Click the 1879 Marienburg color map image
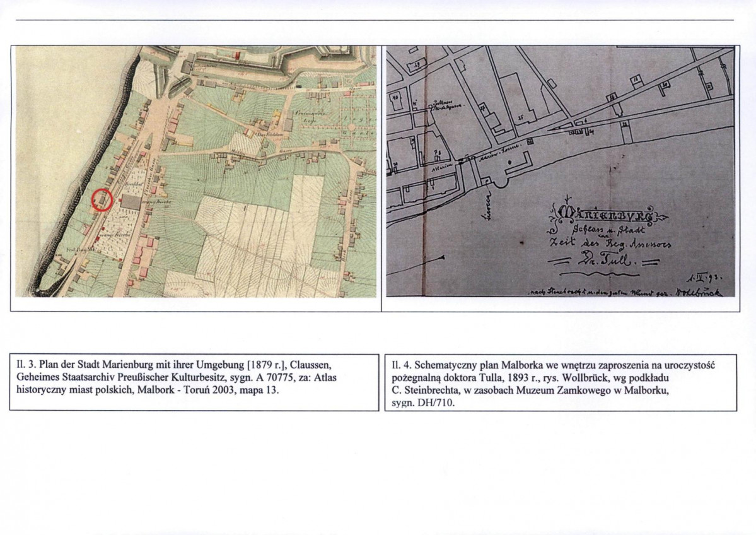Image resolution: width=756 pixels, height=535 pixels. coord(195,172)
